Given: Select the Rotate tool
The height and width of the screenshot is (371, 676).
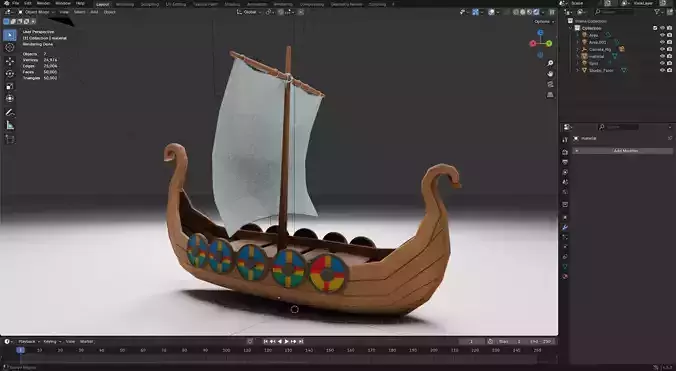Looking at the screenshot, I should point(9,74).
